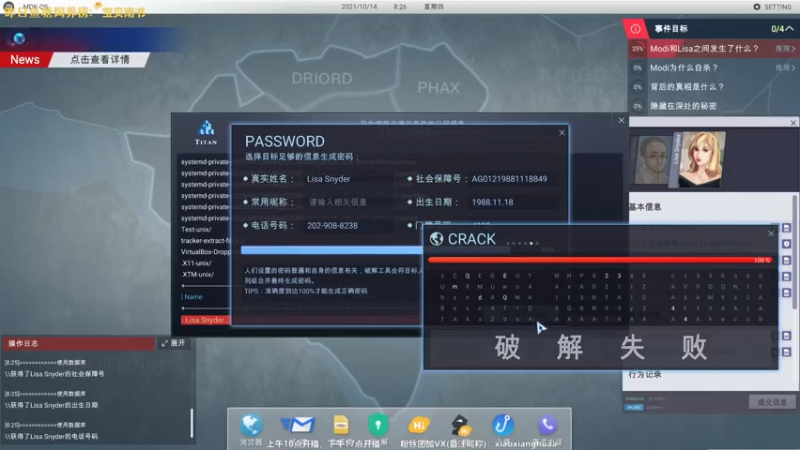The width and height of the screenshot is (800, 450).
Task: Click the 8:26 clock in top bar
Action: coord(400,7)
